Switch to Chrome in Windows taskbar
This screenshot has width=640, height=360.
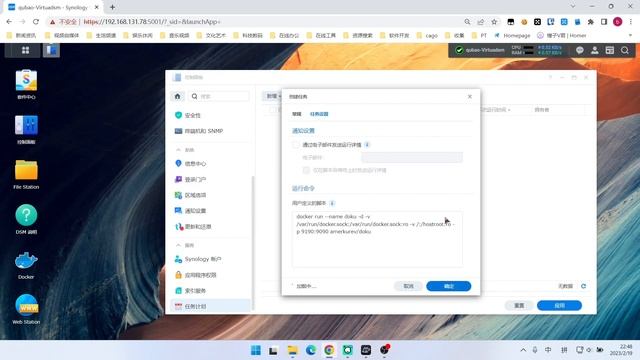click(x=329, y=350)
